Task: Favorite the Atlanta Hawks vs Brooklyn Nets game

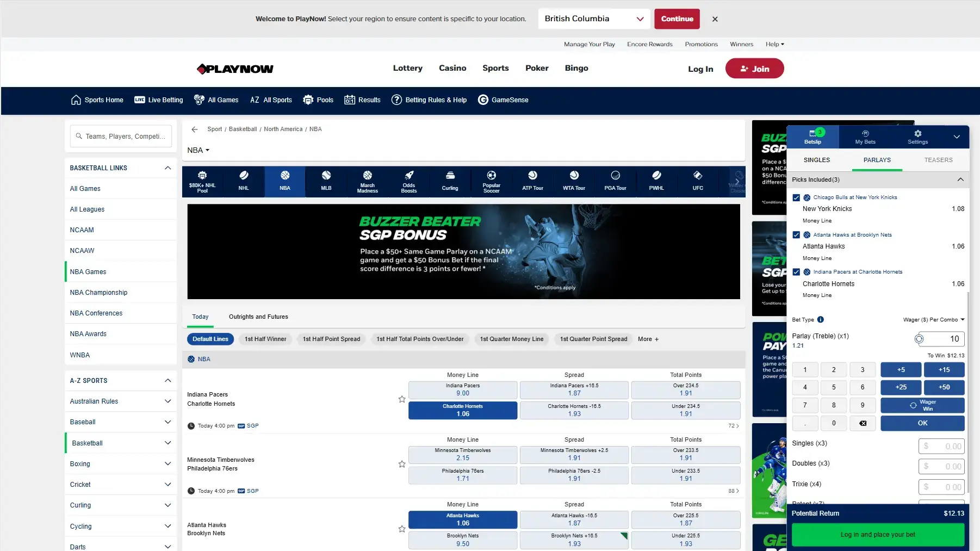Action: point(402,529)
